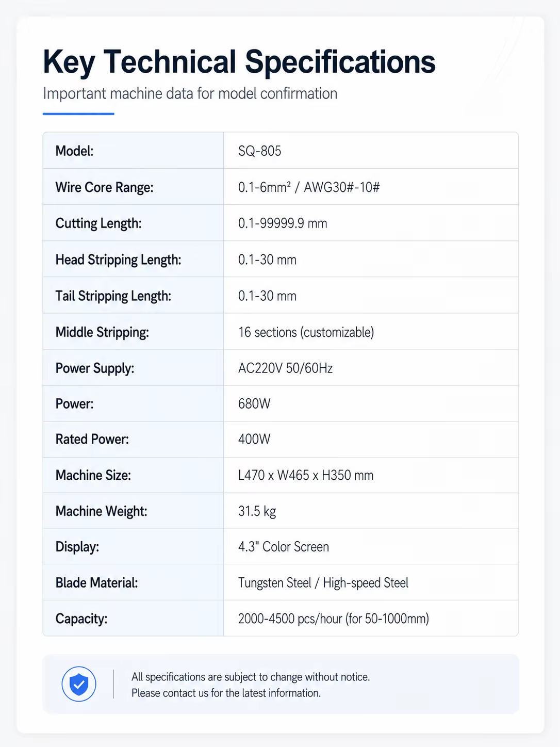Click the Rated Power 400W value

pyautogui.click(x=254, y=439)
